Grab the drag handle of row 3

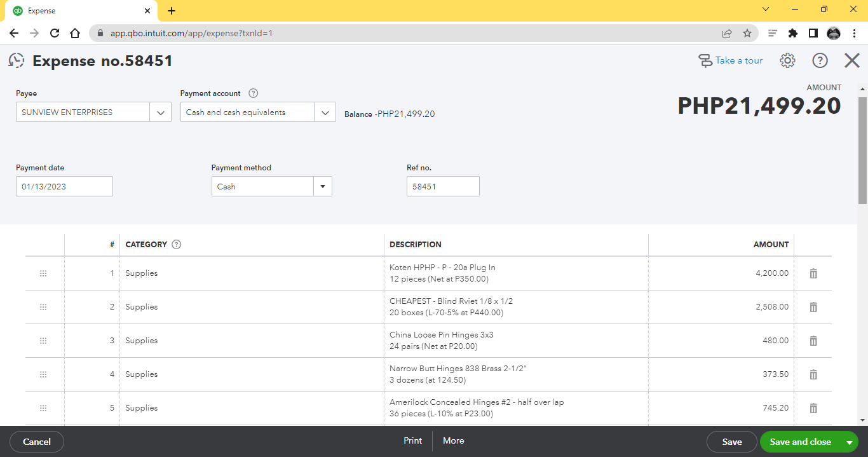[43, 341]
